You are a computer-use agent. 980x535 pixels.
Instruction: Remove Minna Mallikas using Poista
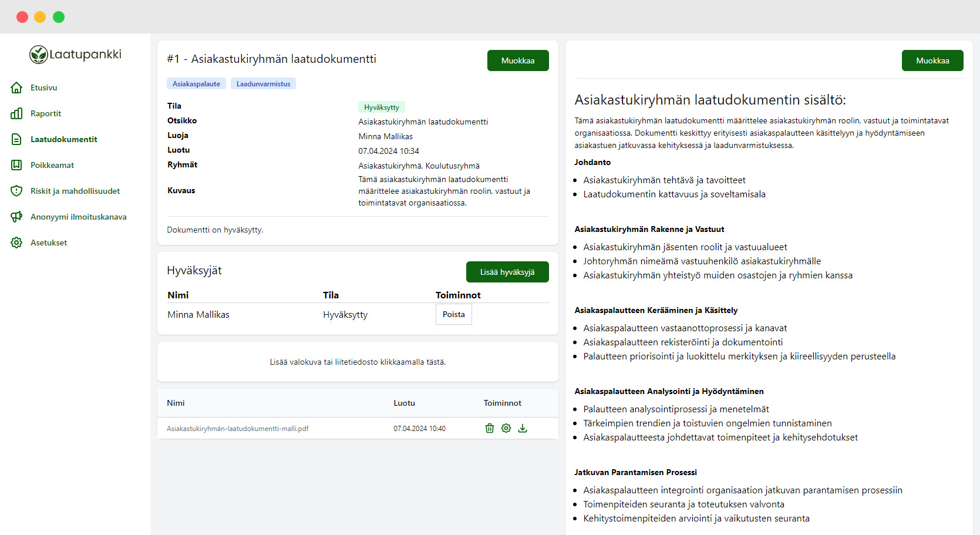tap(453, 314)
